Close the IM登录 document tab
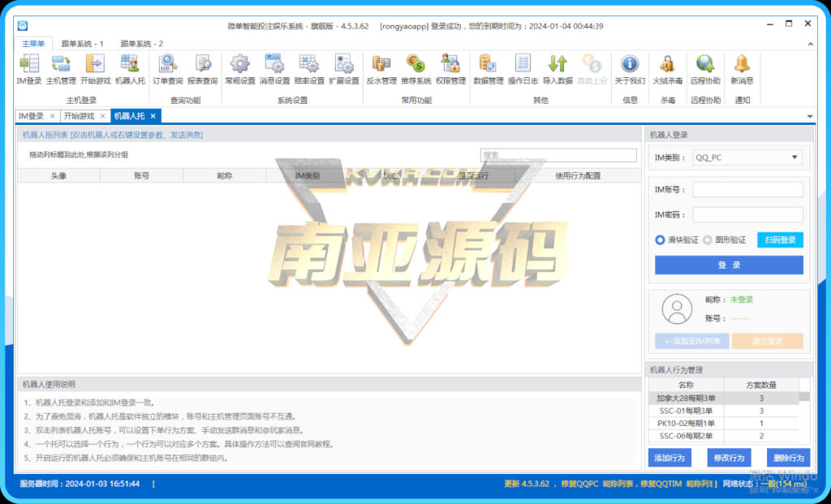The width and height of the screenshot is (831, 504). pyautogui.click(x=52, y=116)
